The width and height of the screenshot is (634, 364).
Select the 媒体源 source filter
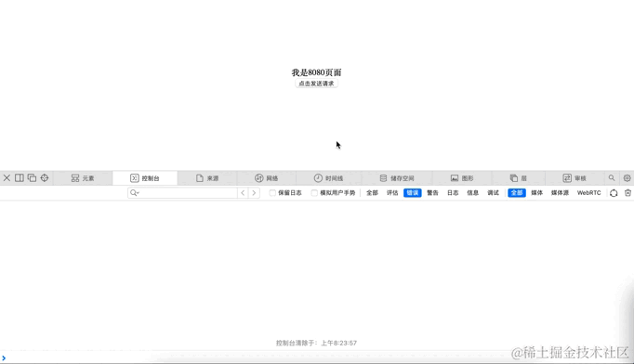[x=560, y=193]
